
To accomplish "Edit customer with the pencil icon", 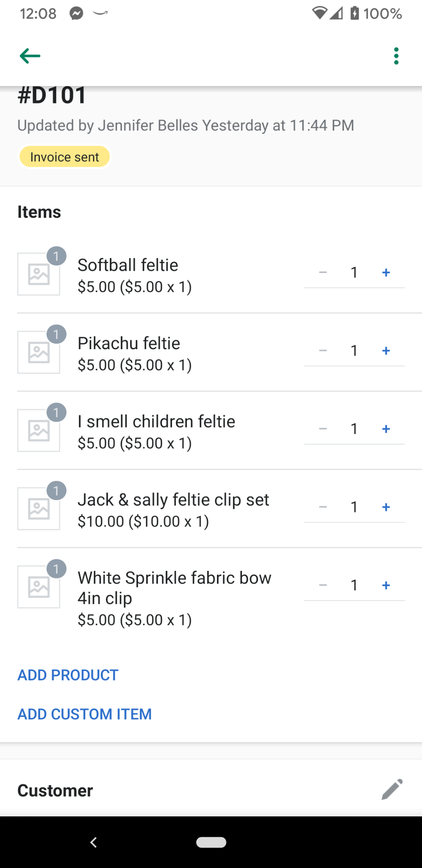I will click(392, 790).
